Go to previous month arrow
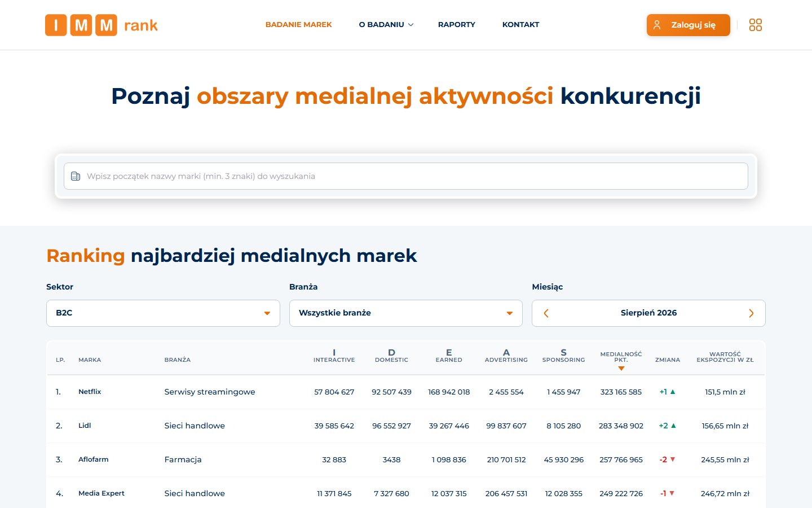This screenshot has width=812, height=508. click(x=546, y=313)
